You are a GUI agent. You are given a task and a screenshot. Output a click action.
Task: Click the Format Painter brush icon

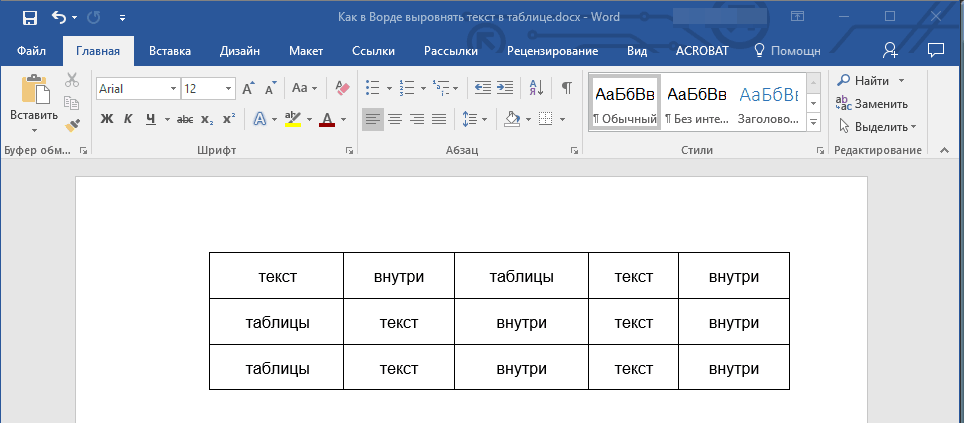(x=72, y=126)
